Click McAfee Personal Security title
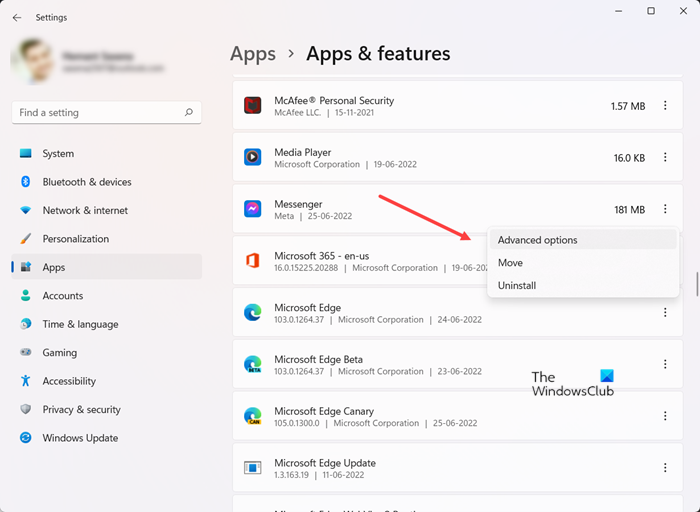The width and height of the screenshot is (700, 512). pyautogui.click(x=334, y=100)
